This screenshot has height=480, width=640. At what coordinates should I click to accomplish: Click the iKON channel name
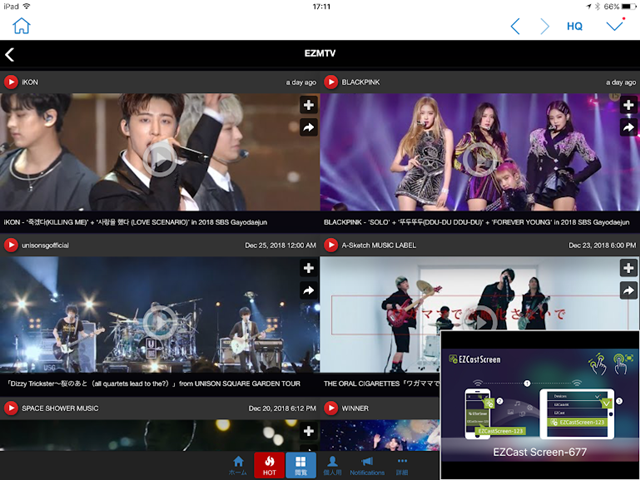(x=30, y=82)
